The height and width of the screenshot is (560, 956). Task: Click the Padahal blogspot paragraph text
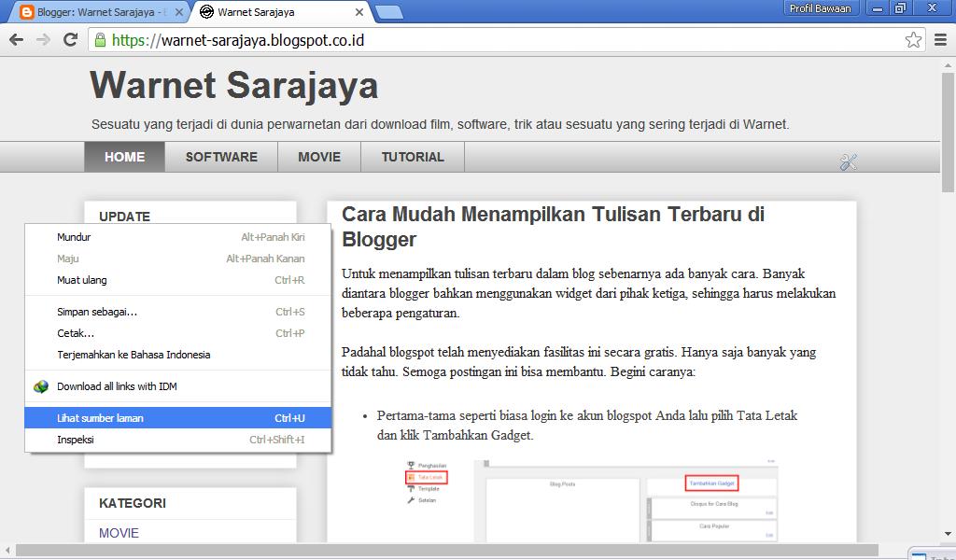coord(579,362)
